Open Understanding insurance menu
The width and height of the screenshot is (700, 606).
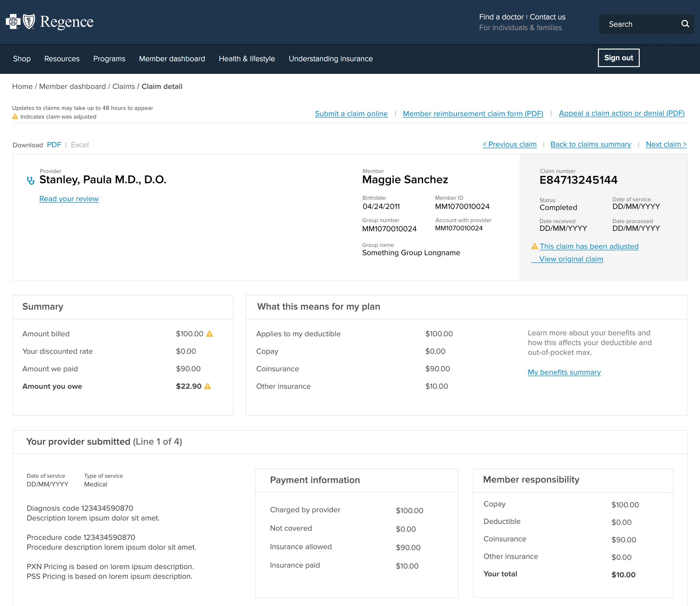coord(331,59)
